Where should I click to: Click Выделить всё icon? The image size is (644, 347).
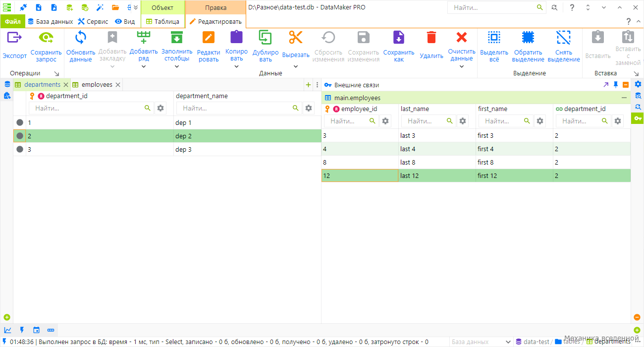(x=494, y=38)
